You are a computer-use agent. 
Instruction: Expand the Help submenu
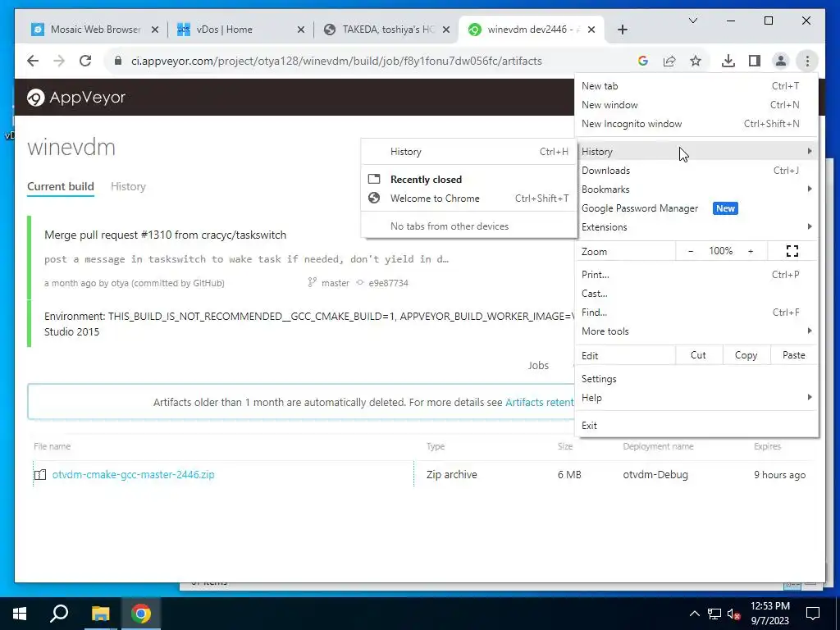(x=696, y=398)
